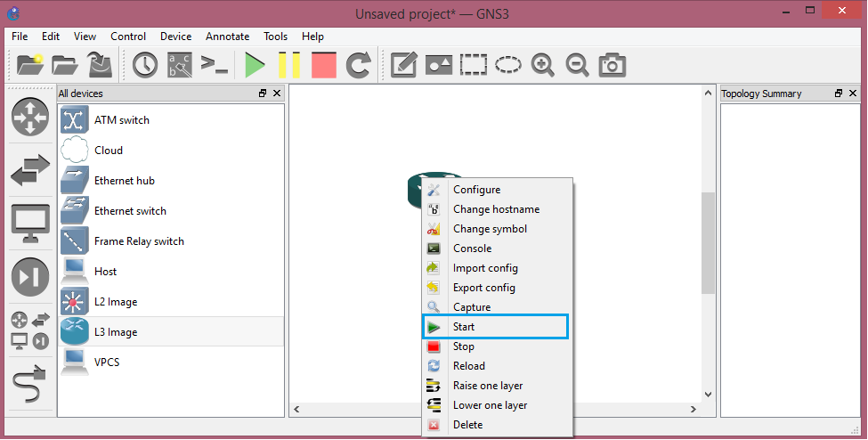Open the Tools menu

click(x=275, y=36)
